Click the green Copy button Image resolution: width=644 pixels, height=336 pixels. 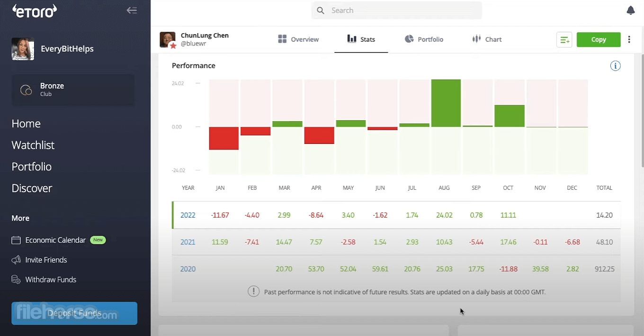[599, 40]
